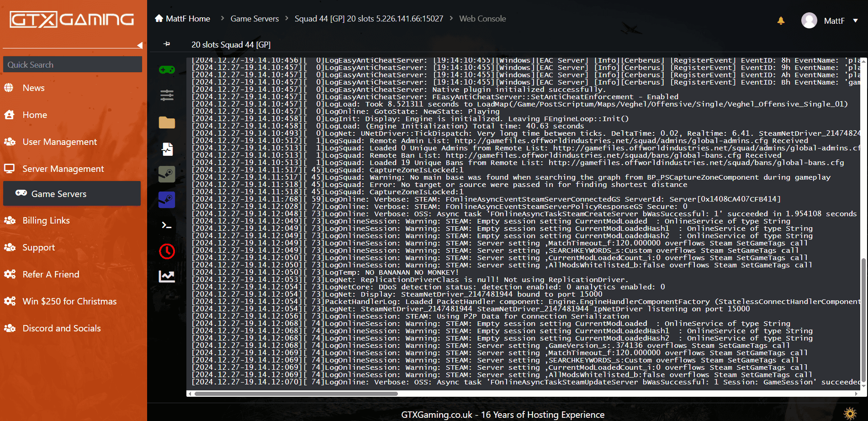Image resolution: width=868 pixels, height=421 pixels.
Task: Click the MattF user avatar
Action: [x=809, y=21]
